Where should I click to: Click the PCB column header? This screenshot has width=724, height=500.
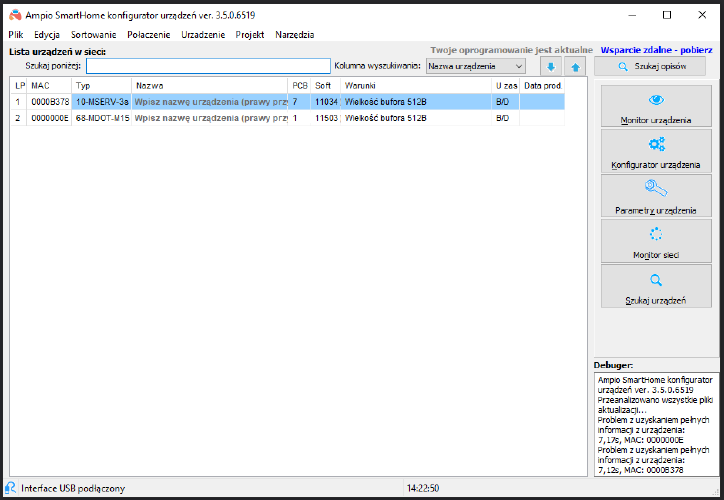[299, 85]
